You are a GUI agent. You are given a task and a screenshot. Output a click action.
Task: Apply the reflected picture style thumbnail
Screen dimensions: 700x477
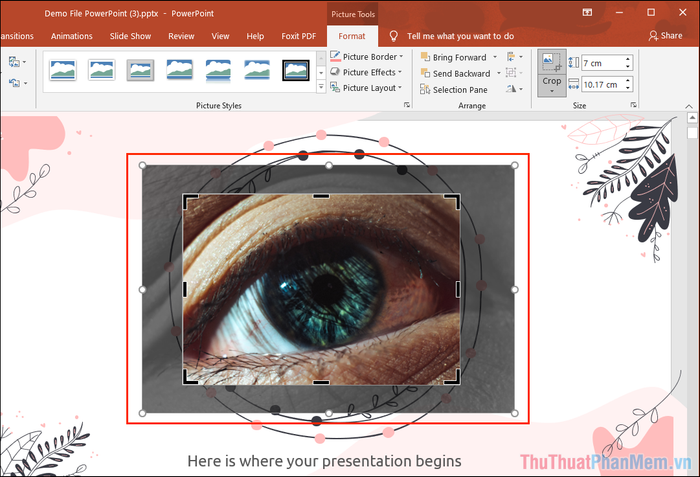(x=218, y=70)
